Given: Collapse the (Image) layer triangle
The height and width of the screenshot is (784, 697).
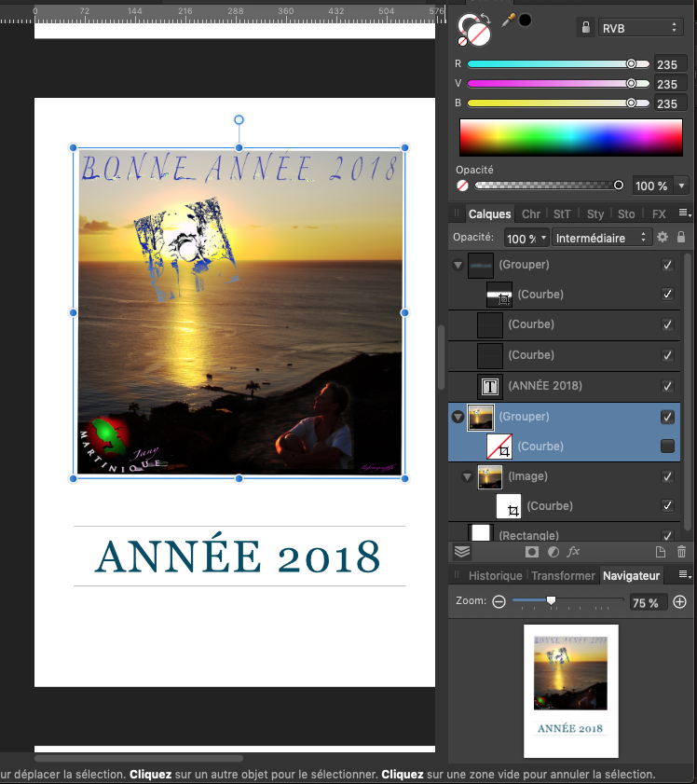Looking at the screenshot, I should 467,476.
